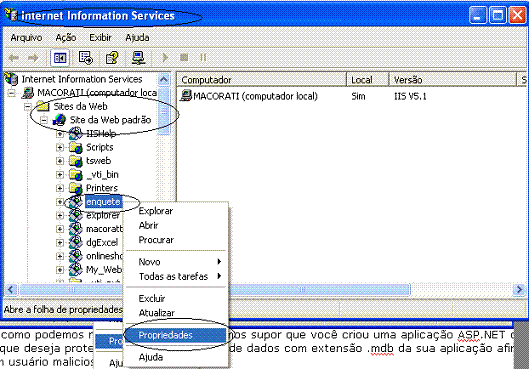529x369 pixels.
Task: Click the My_Web application icon
Action: click(x=76, y=269)
